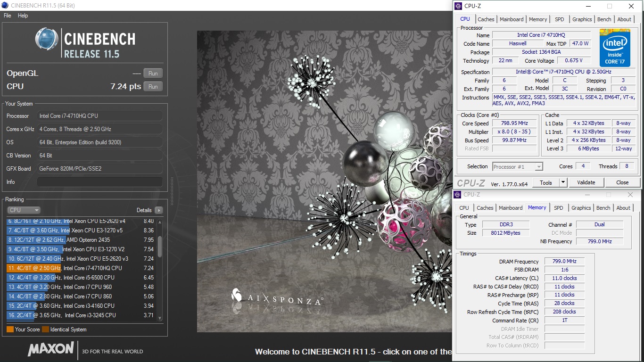Switch to Graphics tab in top CPU-Z

click(582, 19)
